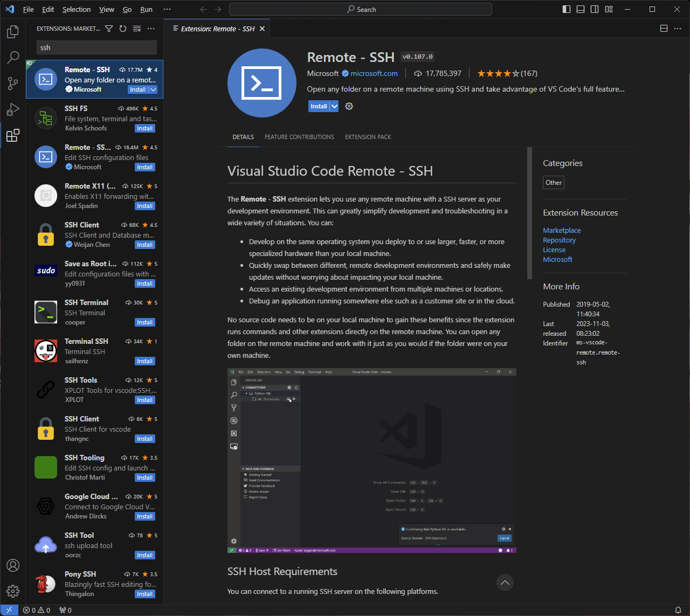
Task: Show errors and warnings in status bar
Action: click(37, 610)
